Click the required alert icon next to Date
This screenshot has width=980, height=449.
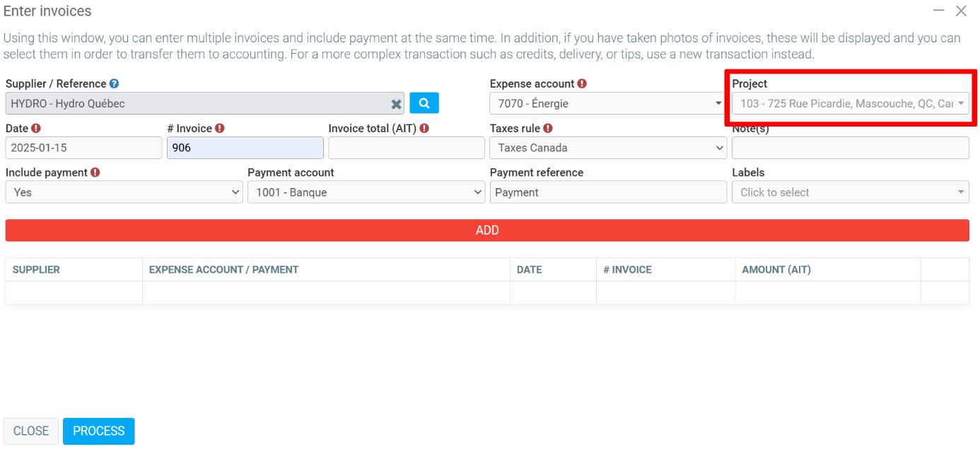[36, 128]
